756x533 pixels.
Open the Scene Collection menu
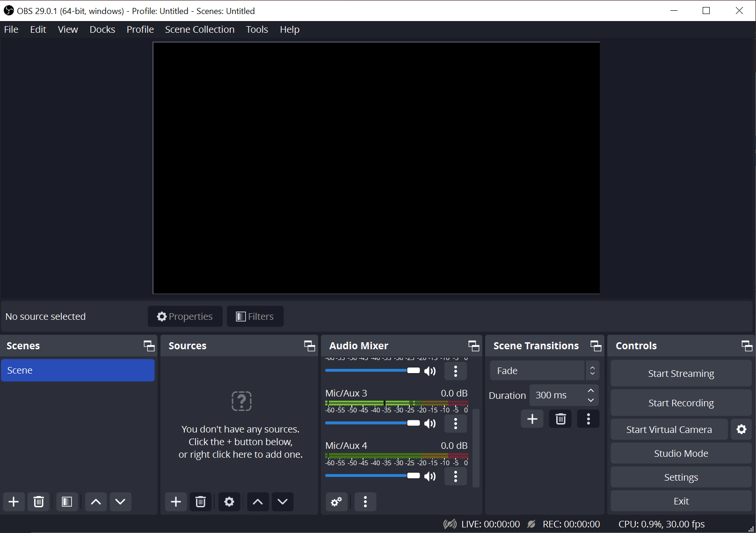coord(200,29)
